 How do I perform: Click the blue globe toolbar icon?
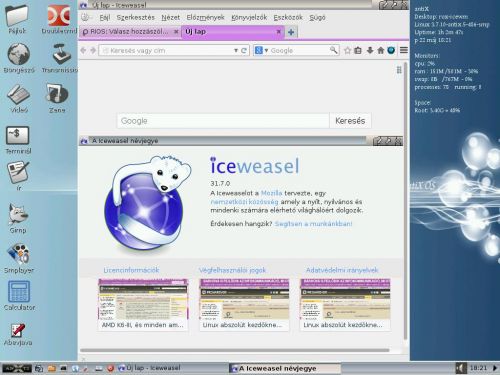click(x=391, y=50)
